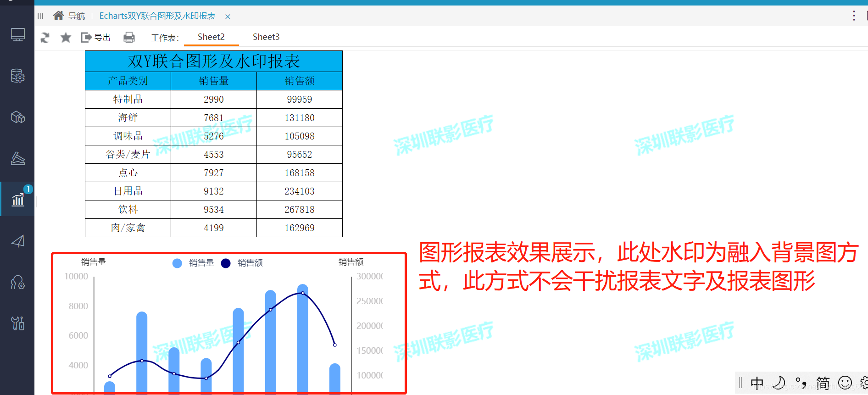Image resolution: width=868 pixels, height=395 pixels.
Task: Open the vertical three-dot more menu
Action: point(854,16)
